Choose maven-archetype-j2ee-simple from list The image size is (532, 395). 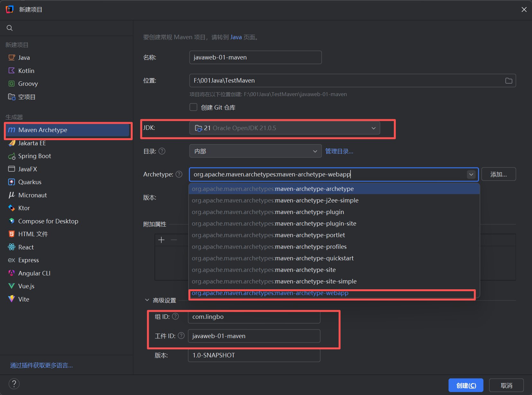click(x=334, y=200)
